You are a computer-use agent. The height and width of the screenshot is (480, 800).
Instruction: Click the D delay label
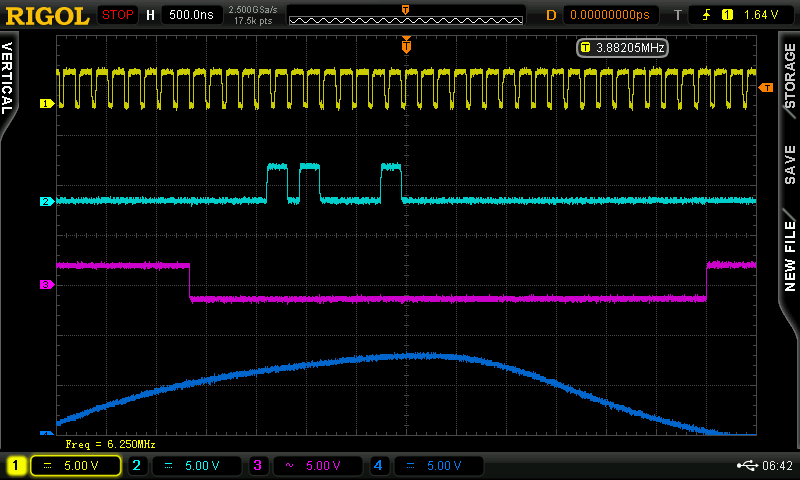coord(551,15)
